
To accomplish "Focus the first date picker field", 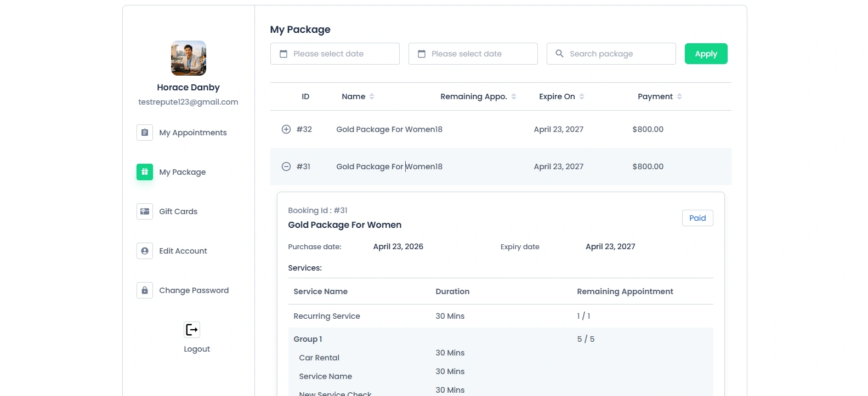I will point(335,54).
